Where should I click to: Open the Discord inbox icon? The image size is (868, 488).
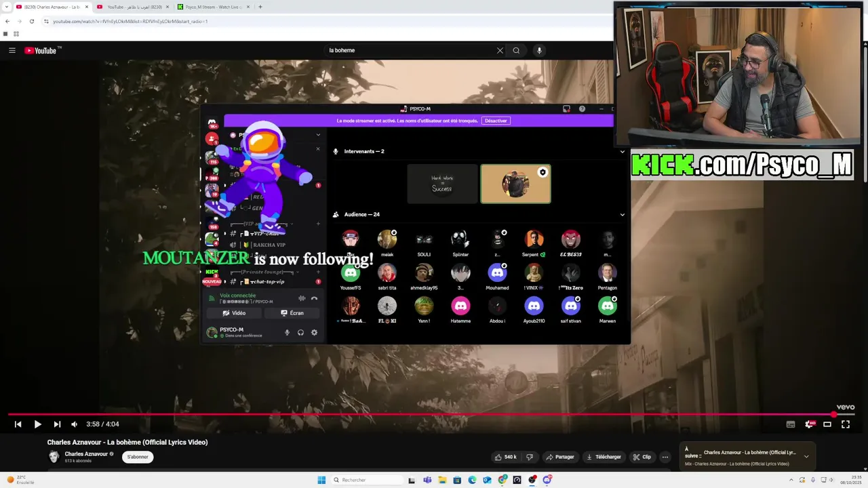point(566,108)
